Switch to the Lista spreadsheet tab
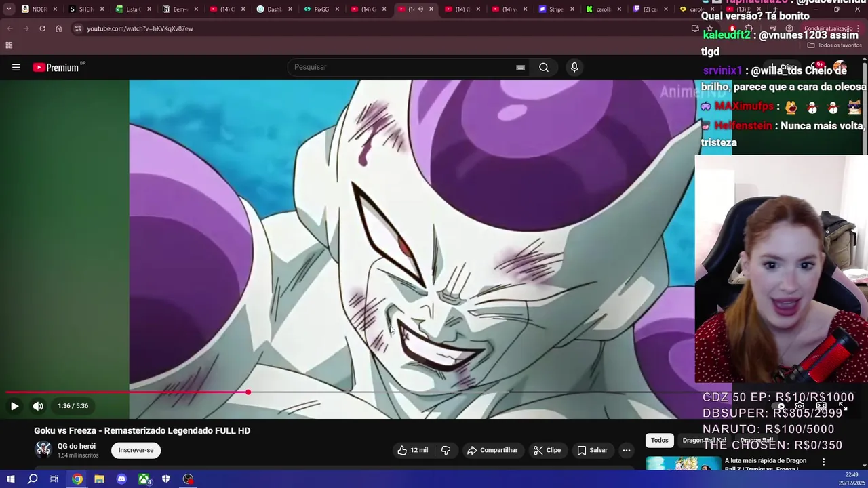Viewport: 868px width, 488px height. tap(132, 9)
